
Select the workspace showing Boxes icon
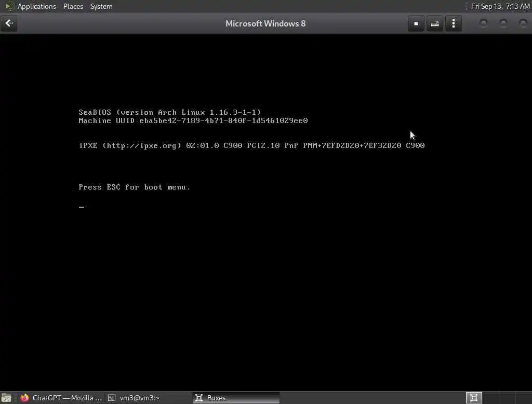pos(474,398)
